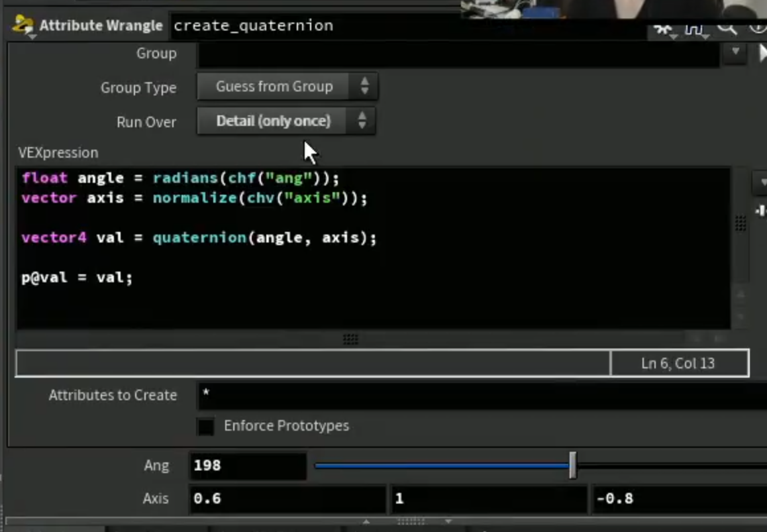Image resolution: width=767 pixels, height=532 pixels.
Task: Click the Axis parameter label
Action: click(156, 499)
